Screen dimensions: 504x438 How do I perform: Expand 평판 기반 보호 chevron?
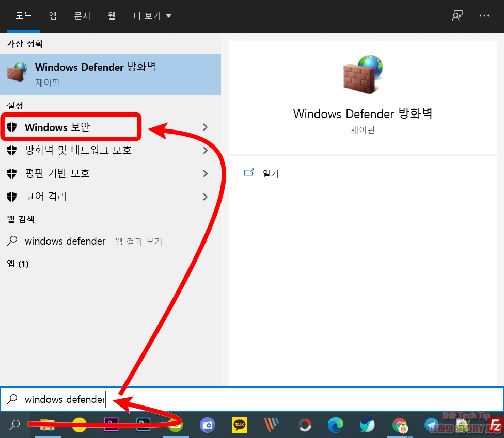point(206,174)
